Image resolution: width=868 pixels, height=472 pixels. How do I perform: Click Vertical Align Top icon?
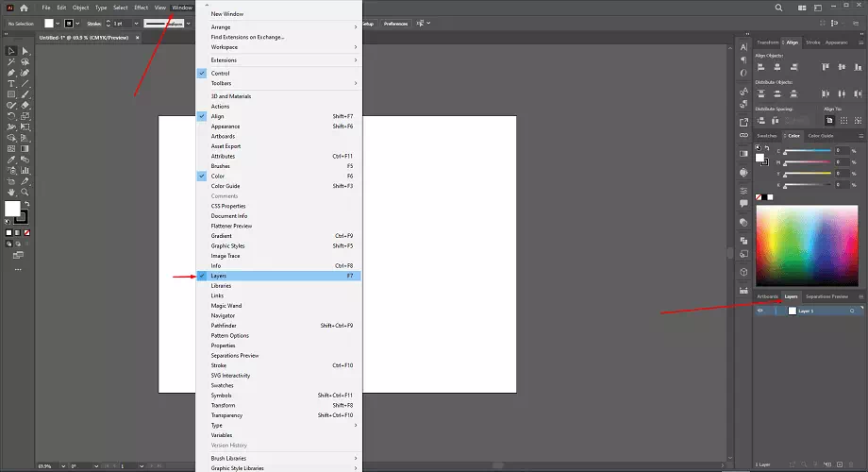tap(826, 67)
